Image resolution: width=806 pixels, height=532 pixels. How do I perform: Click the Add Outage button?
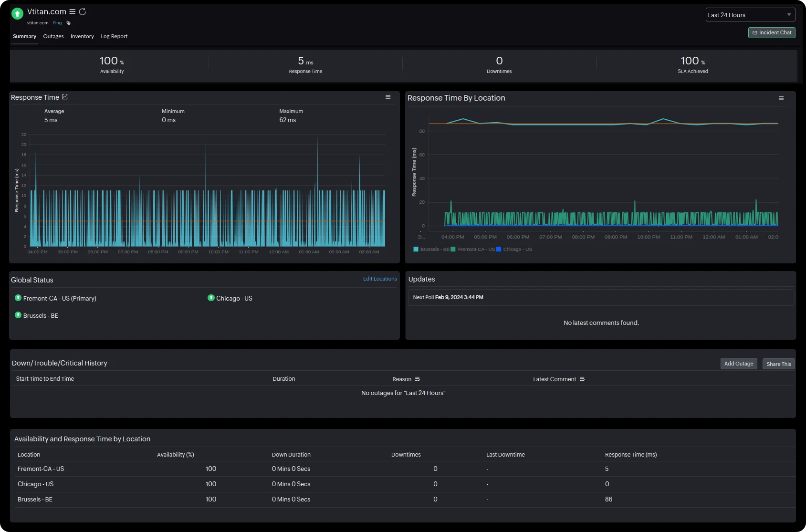[738, 363]
